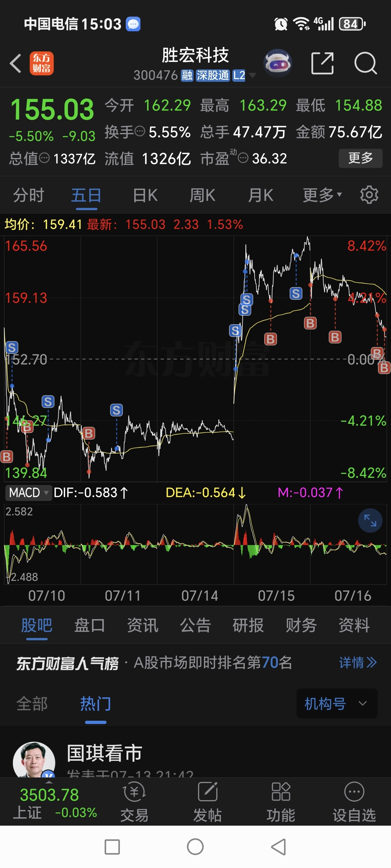
Task: Expand stock title dropdown arrow
Action: point(252,75)
